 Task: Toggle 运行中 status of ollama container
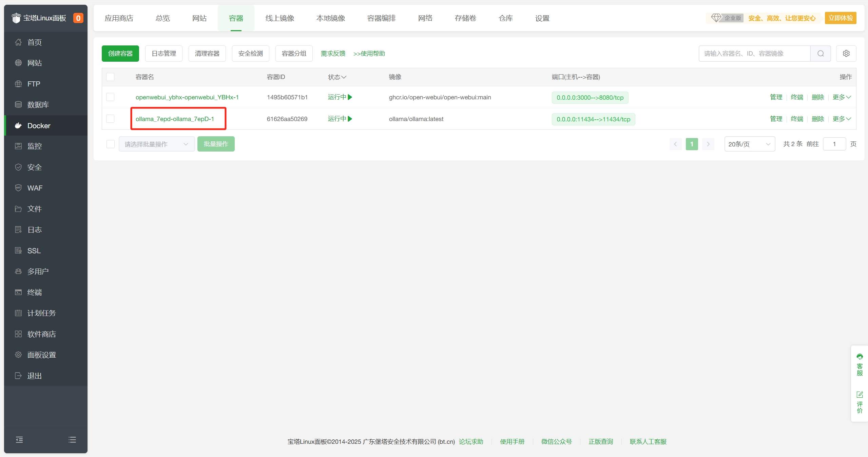point(340,119)
